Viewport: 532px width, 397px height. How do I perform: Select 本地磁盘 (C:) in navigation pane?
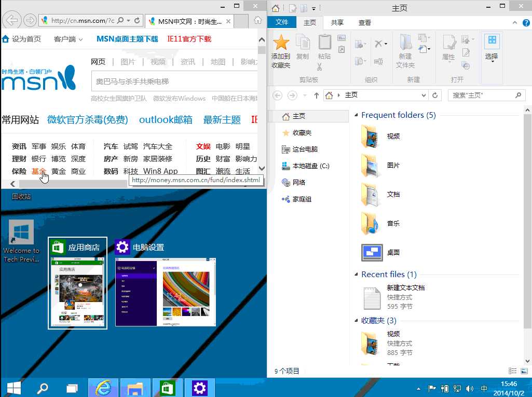[x=306, y=166]
